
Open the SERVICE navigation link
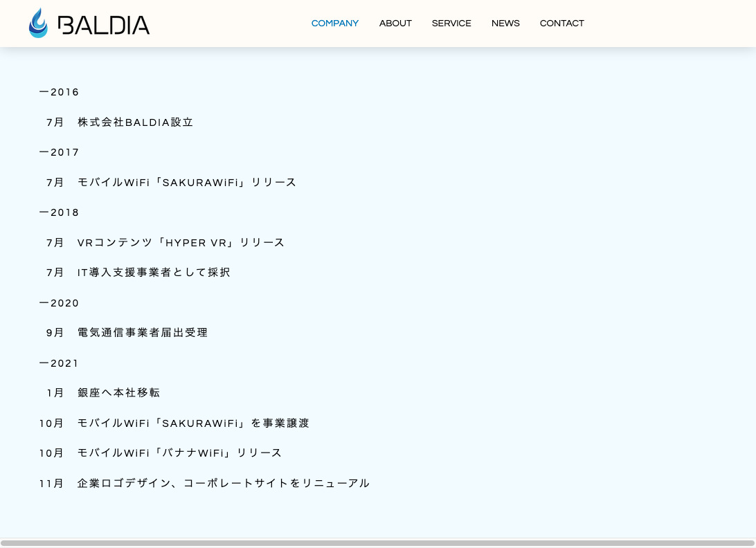451,23
